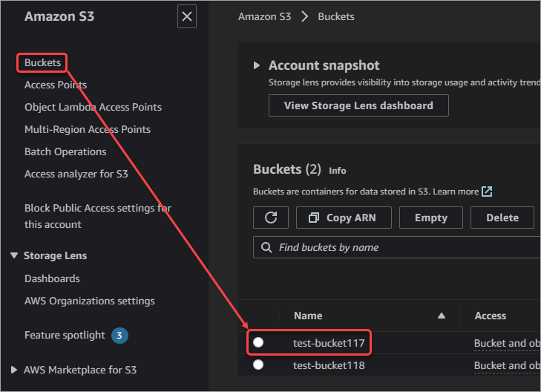Click the Amazon S3 breadcrumb link
Screen dimensions: 541x392
(264, 16)
